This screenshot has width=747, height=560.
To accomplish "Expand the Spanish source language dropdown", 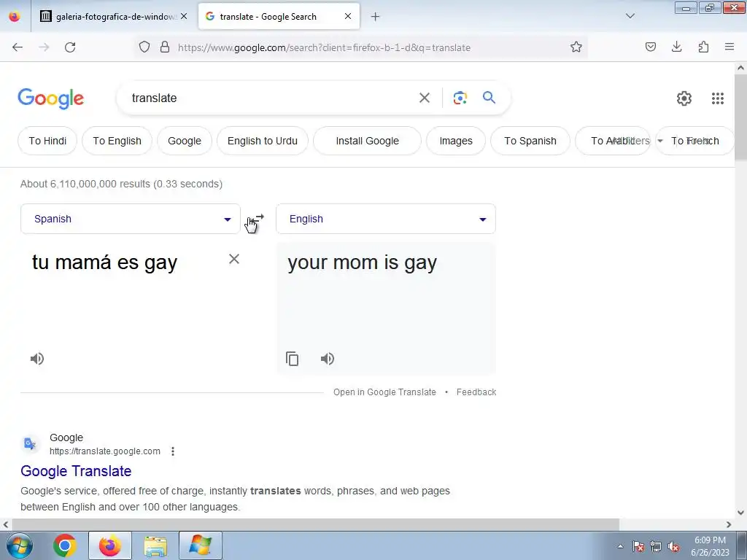I will click(x=130, y=219).
